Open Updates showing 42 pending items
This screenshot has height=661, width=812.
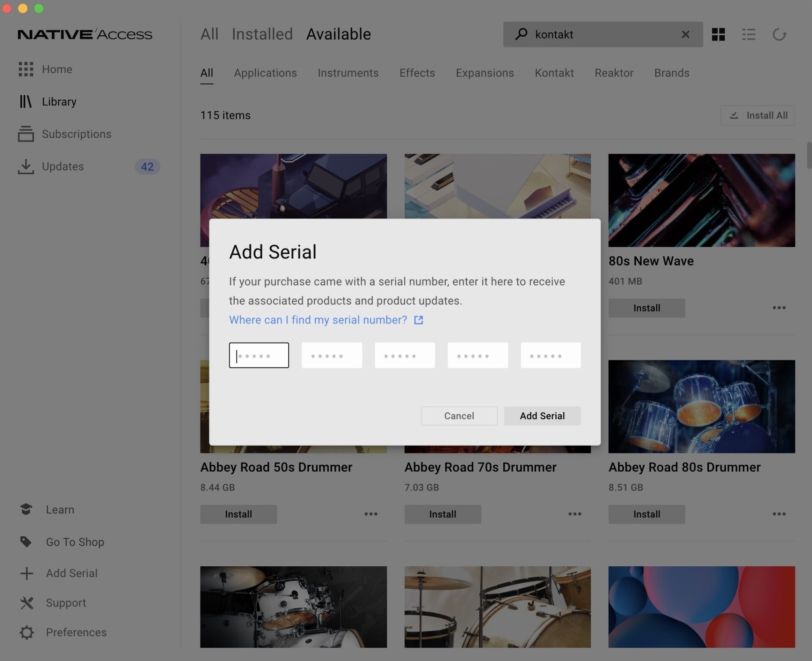point(63,166)
